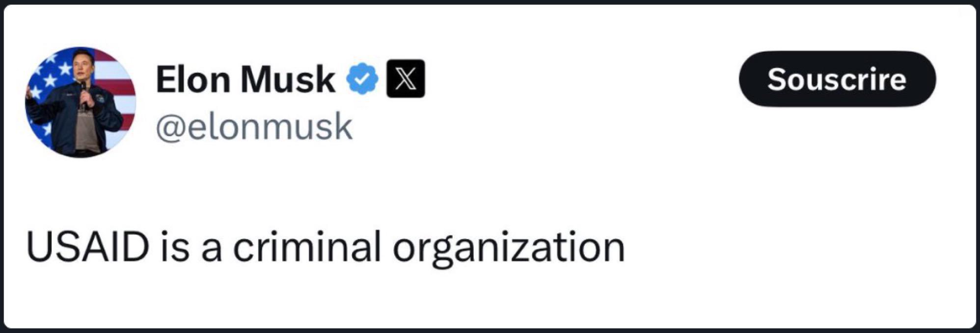Click the blue verified checkmark badge
Viewport: 980px width, 333px height.
click(362, 79)
